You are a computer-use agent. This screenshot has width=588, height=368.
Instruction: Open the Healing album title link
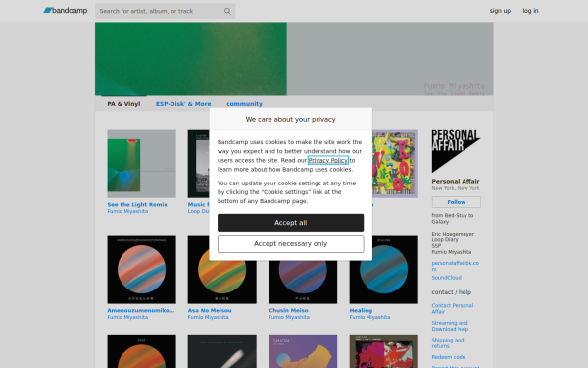point(361,310)
